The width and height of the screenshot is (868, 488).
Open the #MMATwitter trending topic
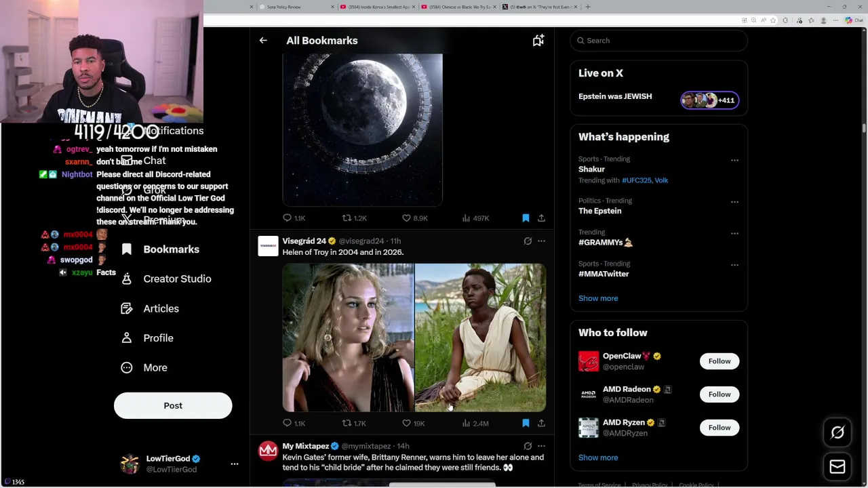click(604, 274)
